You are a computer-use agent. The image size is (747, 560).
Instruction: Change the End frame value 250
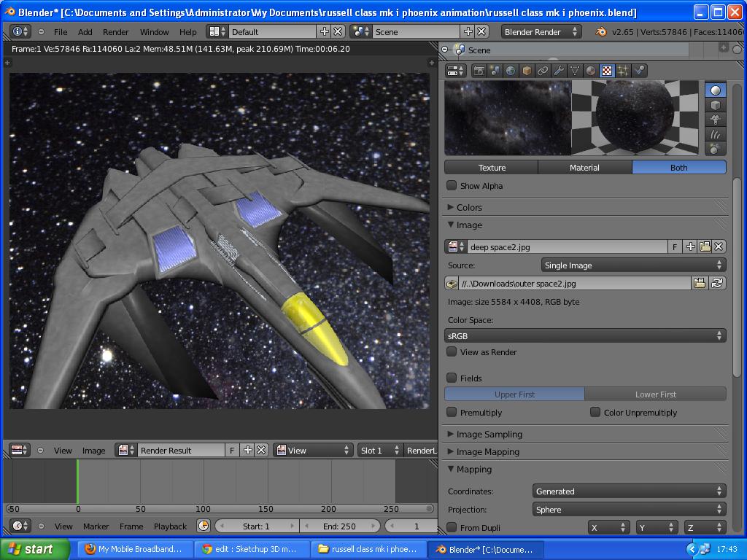[341, 525]
